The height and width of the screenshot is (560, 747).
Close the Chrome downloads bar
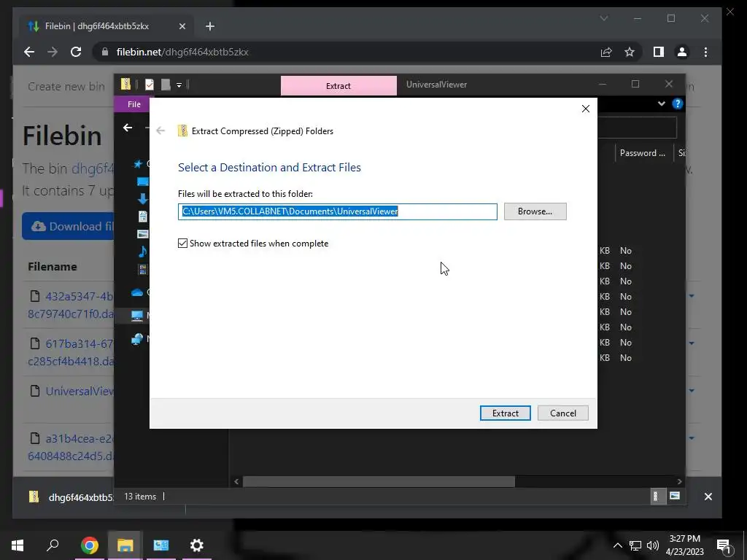(708, 497)
